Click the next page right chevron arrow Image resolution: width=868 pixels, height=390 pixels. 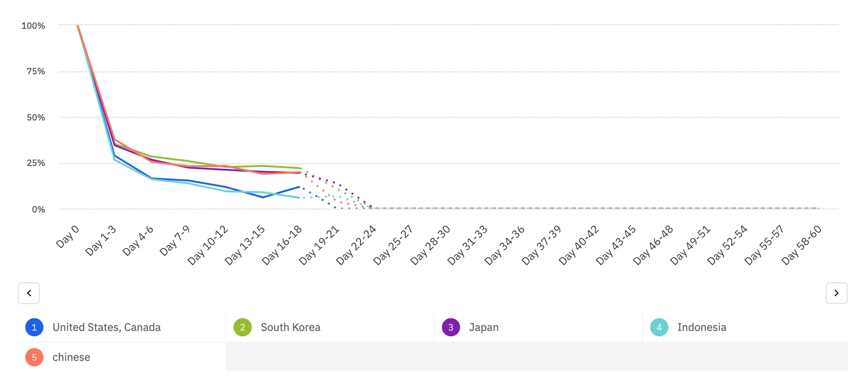pos(836,293)
